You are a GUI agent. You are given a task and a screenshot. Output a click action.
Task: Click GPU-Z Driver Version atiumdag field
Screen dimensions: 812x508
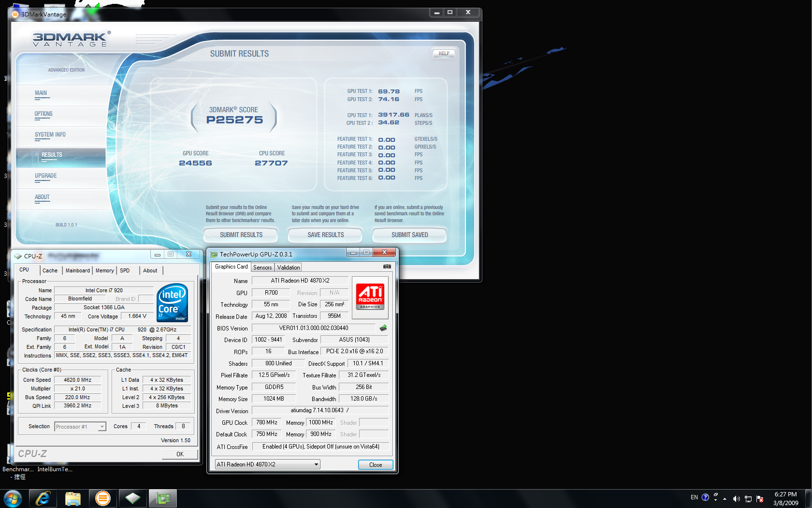tap(320, 410)
